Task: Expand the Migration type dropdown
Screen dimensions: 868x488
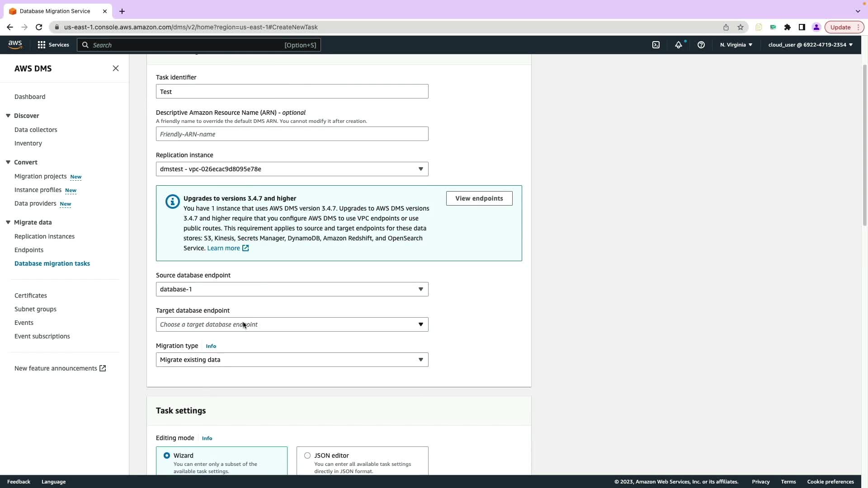Action: click(292, 360)
